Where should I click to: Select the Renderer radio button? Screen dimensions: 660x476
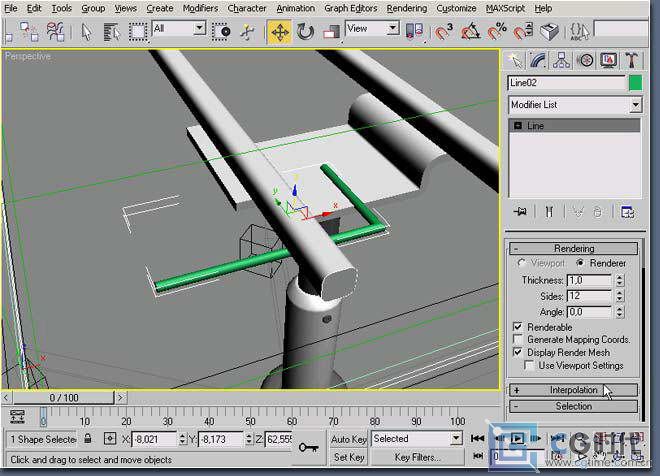[x=580, y=263]
